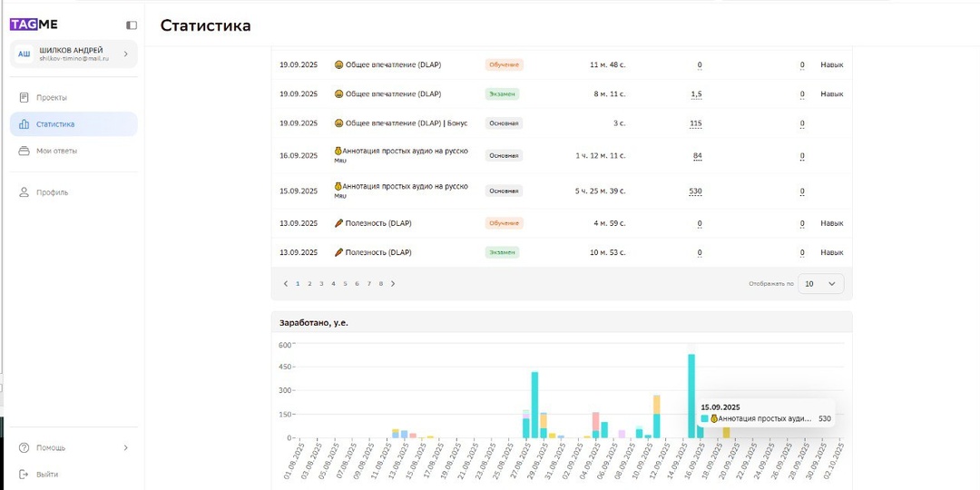Click 'Общее впечатление (DLAP) | Бонус' task name

[401, 123]
